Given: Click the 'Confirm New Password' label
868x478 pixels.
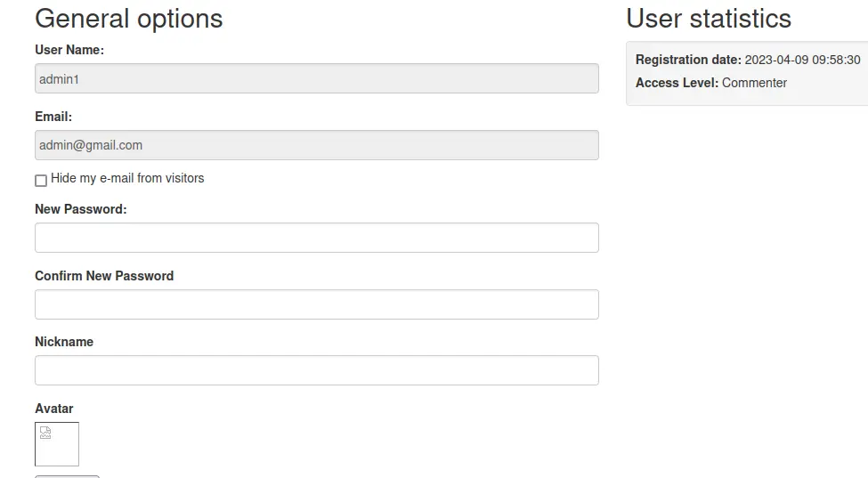Looking at the screenshot, I should pos(104,276).
